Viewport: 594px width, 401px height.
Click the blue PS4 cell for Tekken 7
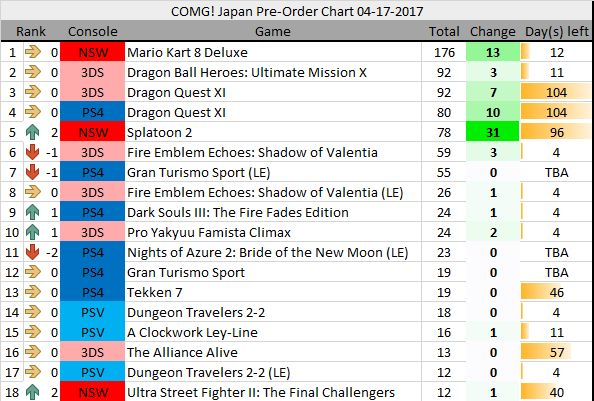[x=92, y=292]
